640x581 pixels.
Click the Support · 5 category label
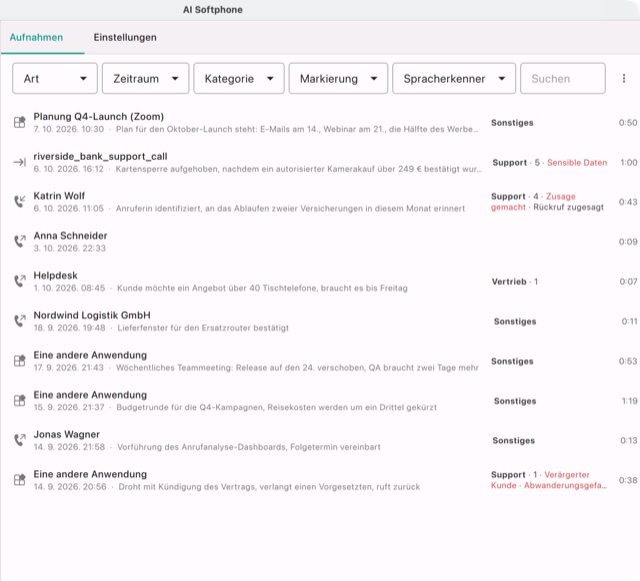pyautogui.click(x=516, y=163)
